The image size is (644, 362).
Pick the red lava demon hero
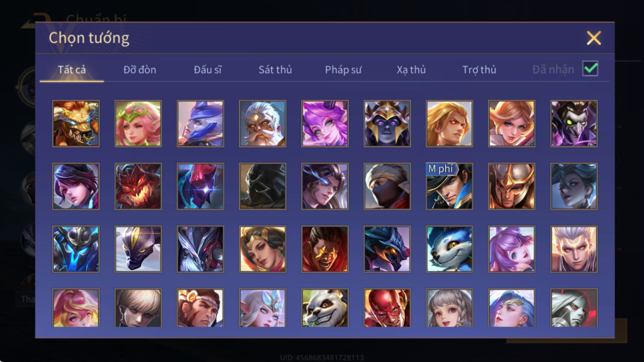(x=138, y=186)
